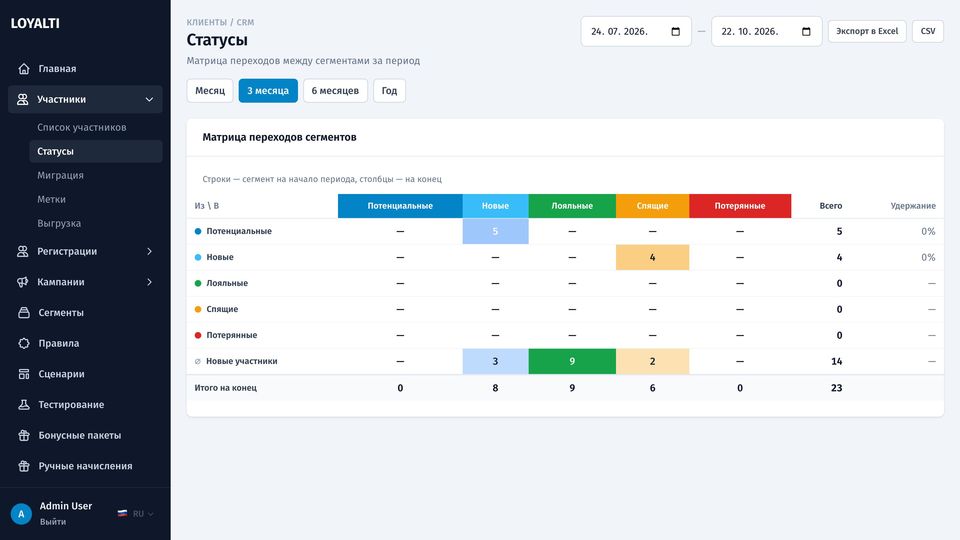This screenshot has height=540, width=960.
Task: Click the end date field 22. 10. 2026.
Action: [767, 31]
